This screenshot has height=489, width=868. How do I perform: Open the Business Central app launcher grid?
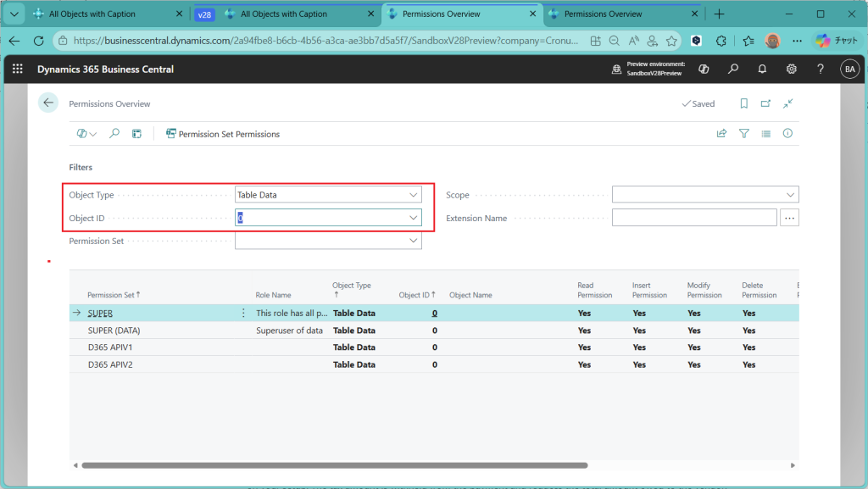pos(18,69)
